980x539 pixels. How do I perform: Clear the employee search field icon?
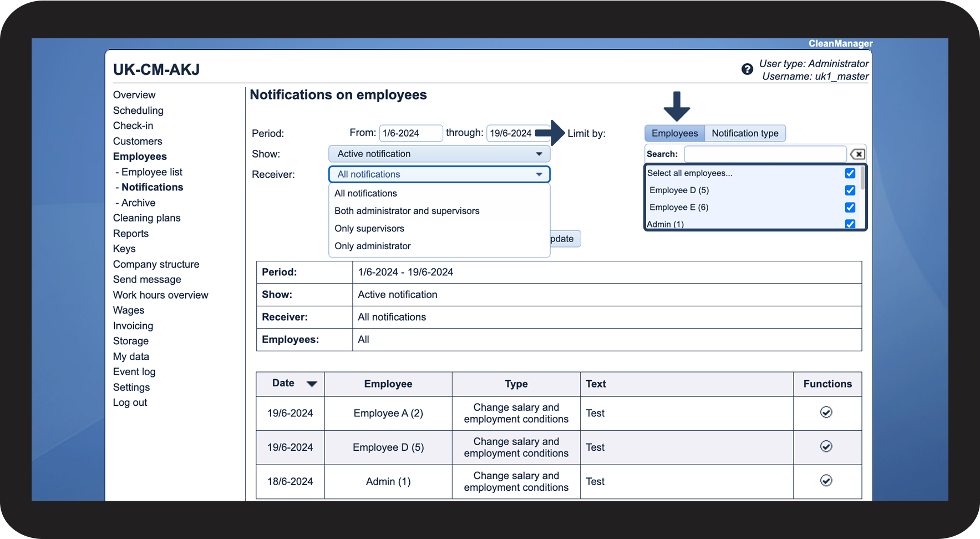[857, 154]
